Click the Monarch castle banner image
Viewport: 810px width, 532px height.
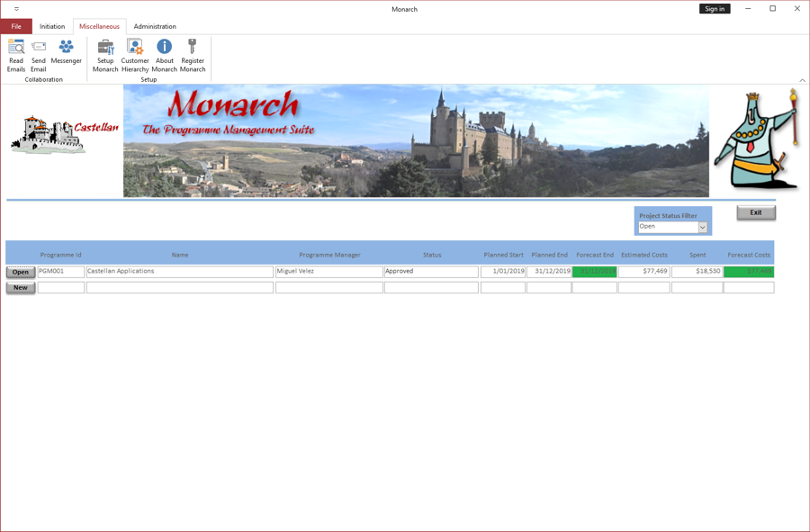pos(416,140)
